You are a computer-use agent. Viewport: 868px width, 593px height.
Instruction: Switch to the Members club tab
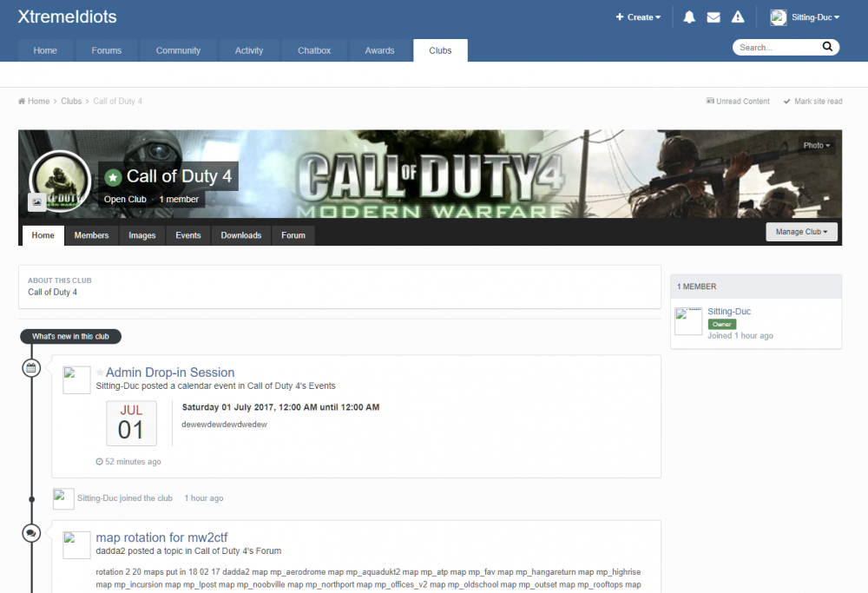(91, 235)
